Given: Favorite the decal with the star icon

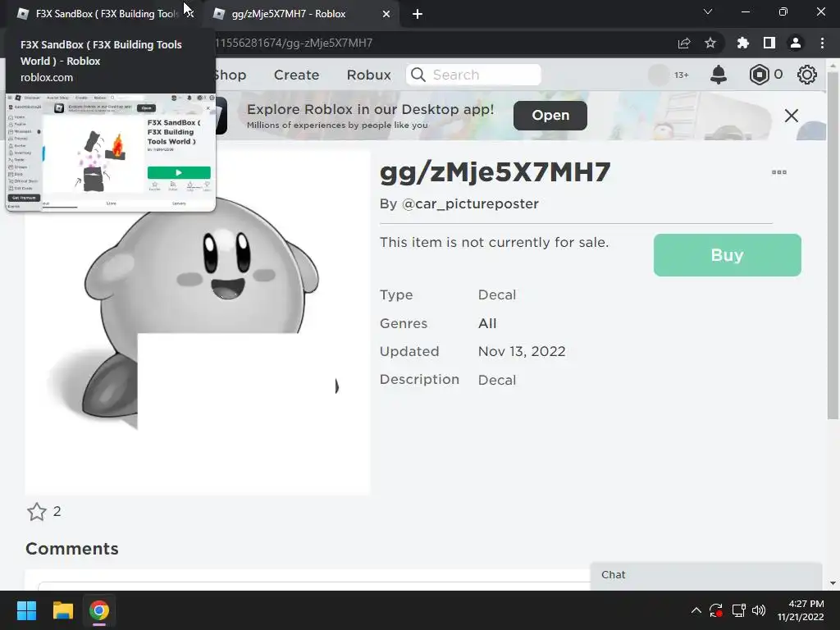Looking at the screenshot, I should pos(37,512).
